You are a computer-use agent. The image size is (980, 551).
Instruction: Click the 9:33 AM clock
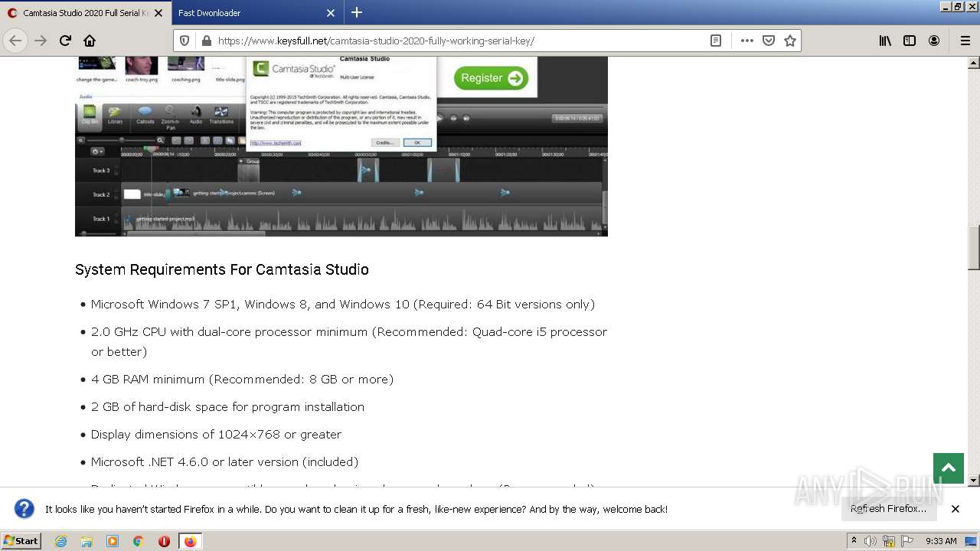941,541
